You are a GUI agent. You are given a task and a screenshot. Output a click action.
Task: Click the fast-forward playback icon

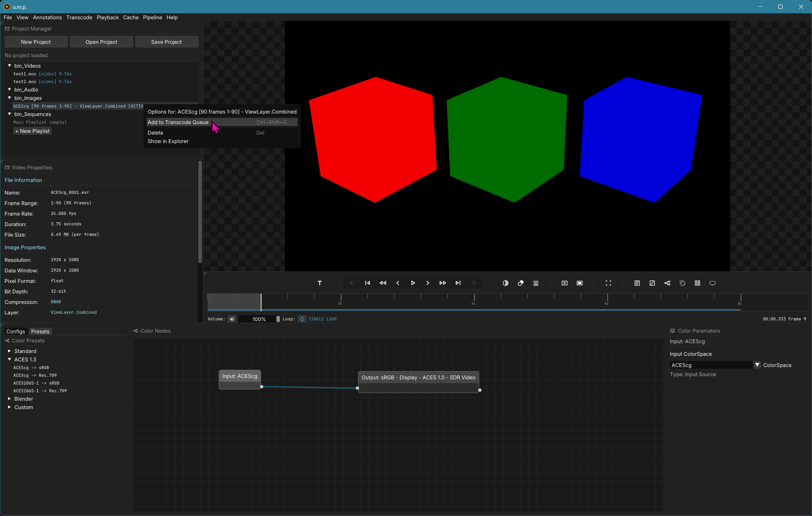point(443,283)
